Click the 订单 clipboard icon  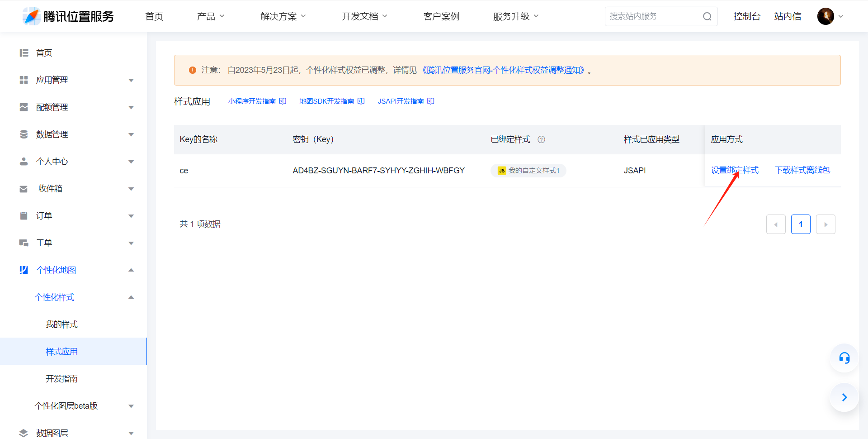[24, 216]
